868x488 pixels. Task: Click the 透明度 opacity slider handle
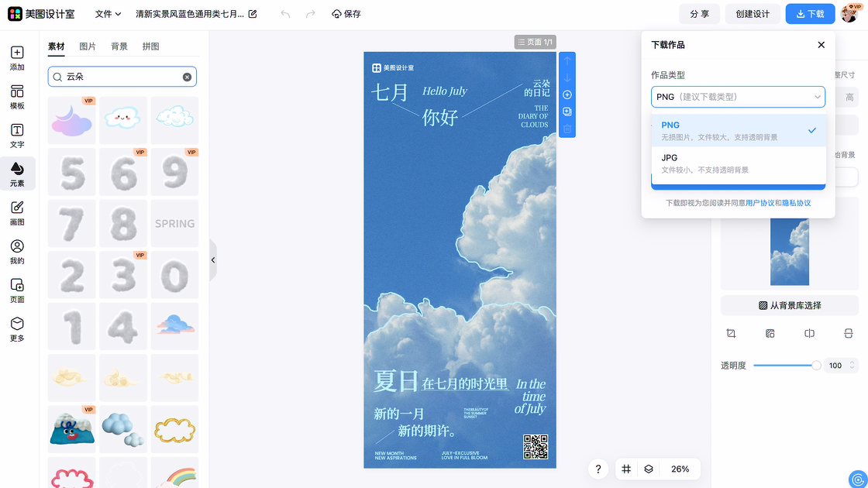tap(816, 366)
